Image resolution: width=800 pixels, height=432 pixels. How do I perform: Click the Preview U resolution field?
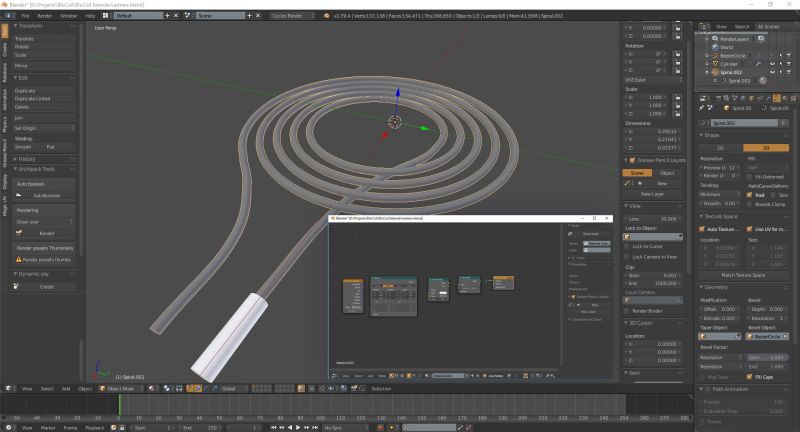pyautogui.click(x=719, y=167)
